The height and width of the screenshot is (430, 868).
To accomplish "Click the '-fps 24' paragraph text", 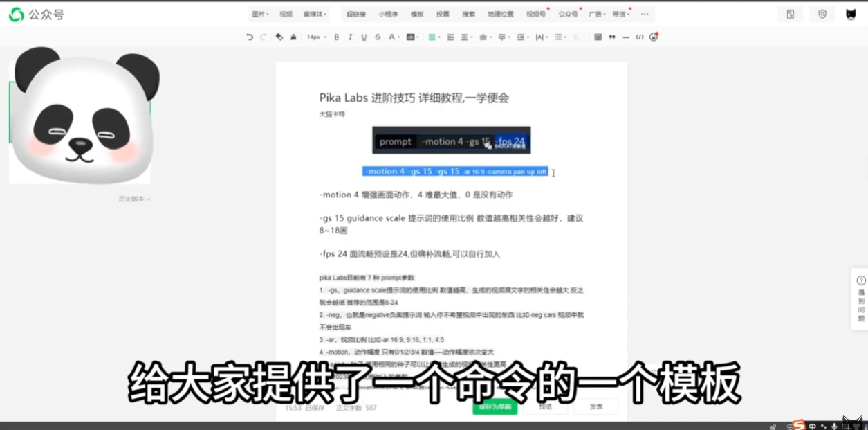I will pos(409,254).
